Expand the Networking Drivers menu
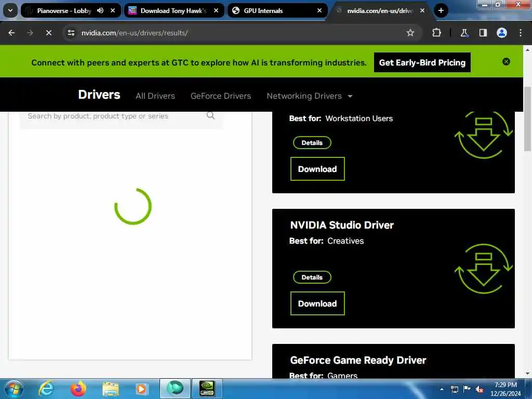 click(x=310, y=96)
